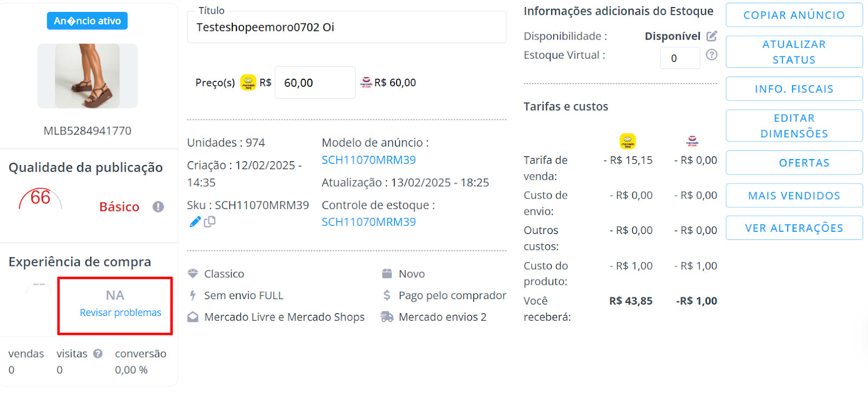Open the SCH11070MRM39 modelo de anúncio link

coord(369,160)
